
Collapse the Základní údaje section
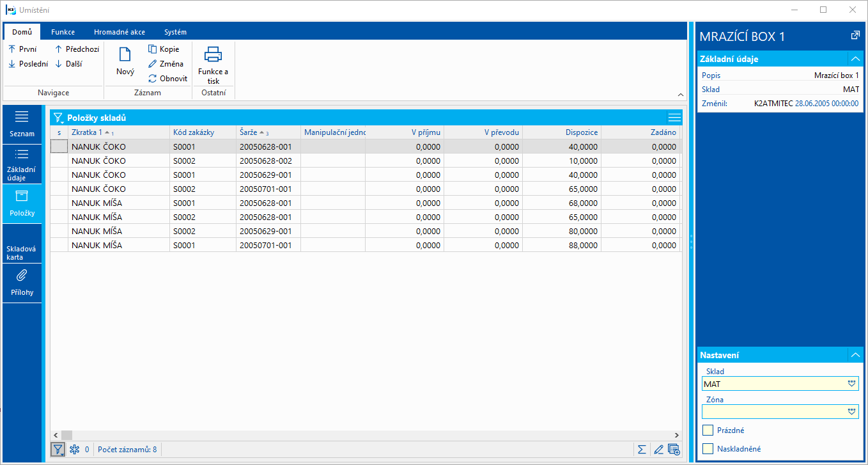tap(855, 59)
